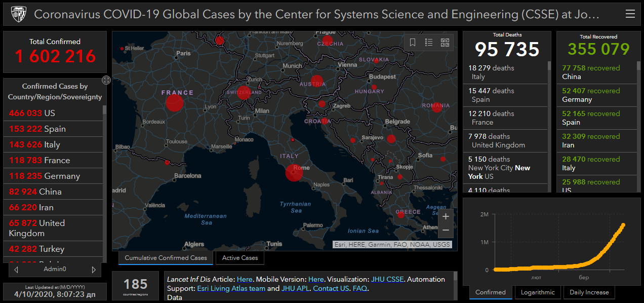Click the Admin0 list selector label
This screenshot has width=644, height=303.
[55, 269]
